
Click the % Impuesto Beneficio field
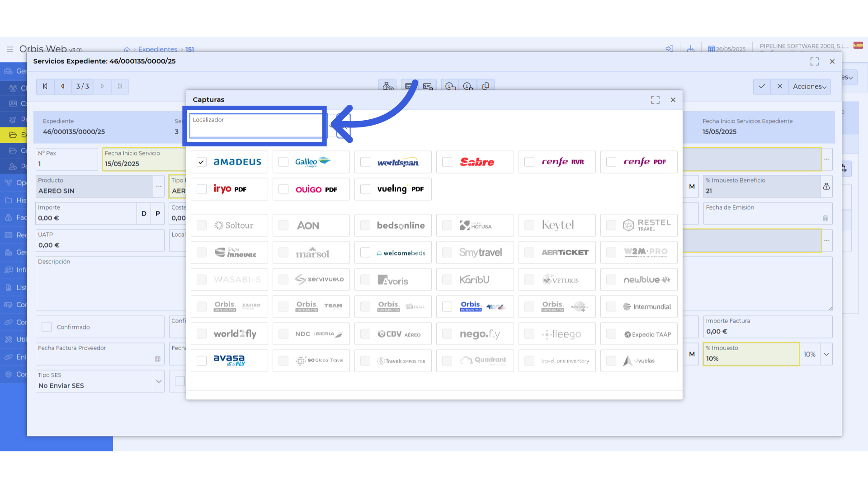click(762, 186)
